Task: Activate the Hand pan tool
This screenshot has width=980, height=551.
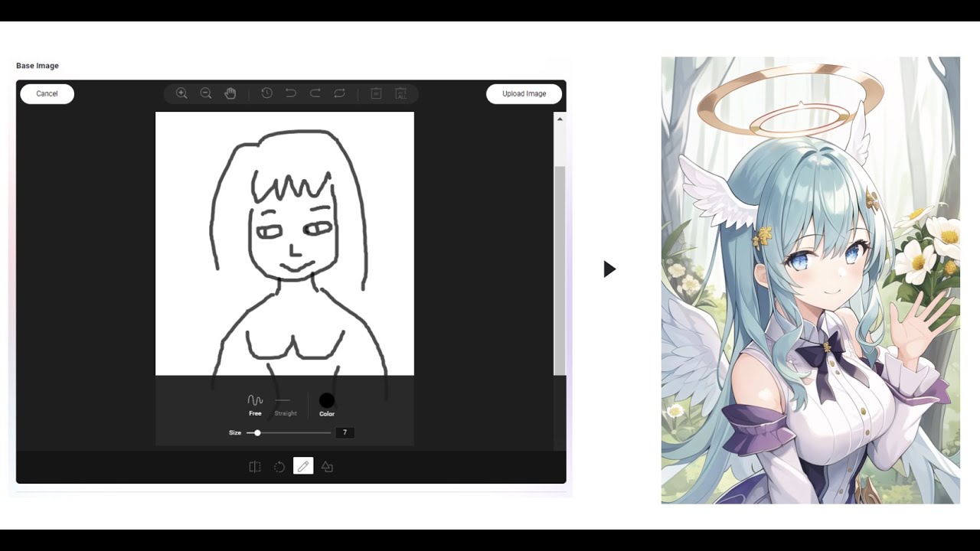Action: [230, 93]
